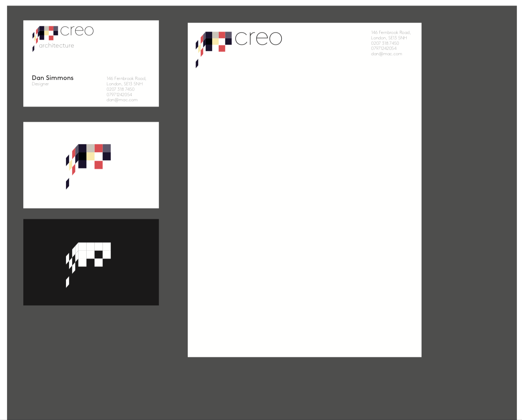Click the black square inside the white logo
The height and width of the screenshot is (420, 522).
click(98, 254)
